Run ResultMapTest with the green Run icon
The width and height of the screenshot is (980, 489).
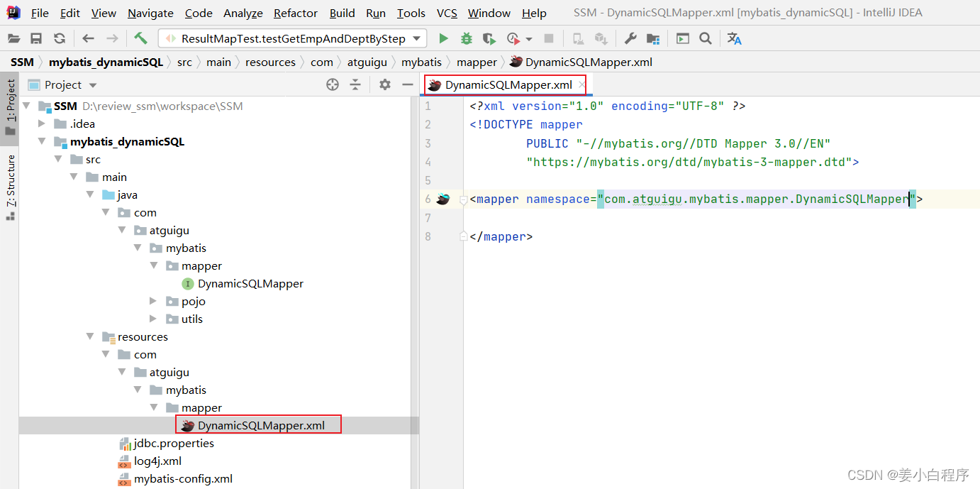[x=442, y=38]
